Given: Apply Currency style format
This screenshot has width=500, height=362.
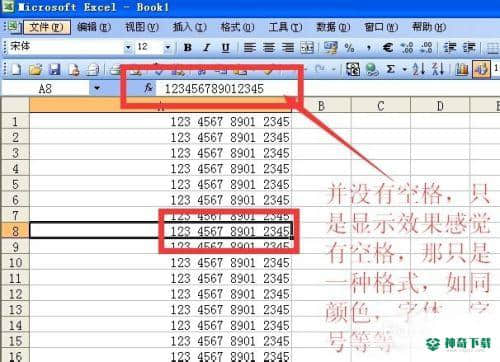Looking at the screenshot, I should click(330, 48).
